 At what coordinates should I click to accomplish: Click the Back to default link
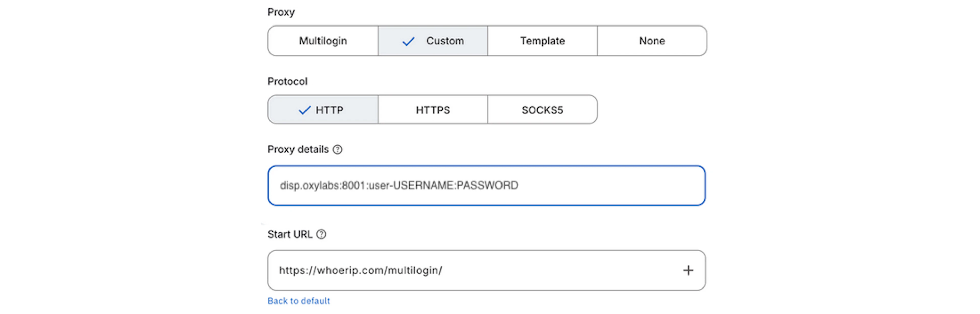pyautogui.click(x=299, y=301)
